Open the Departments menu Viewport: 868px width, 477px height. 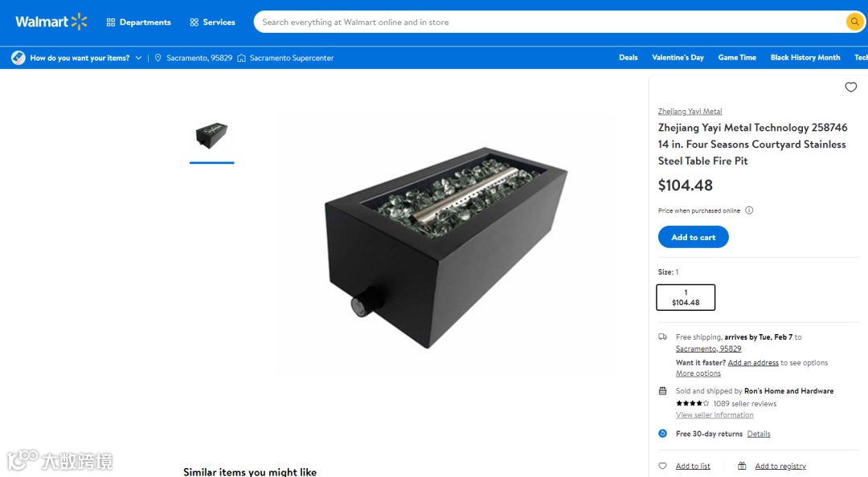point(138,22)
